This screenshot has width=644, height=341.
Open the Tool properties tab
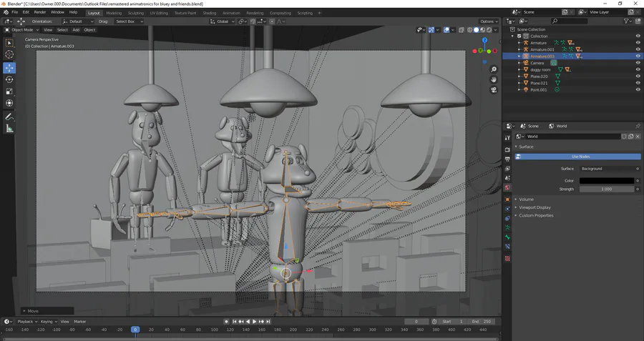507,138
